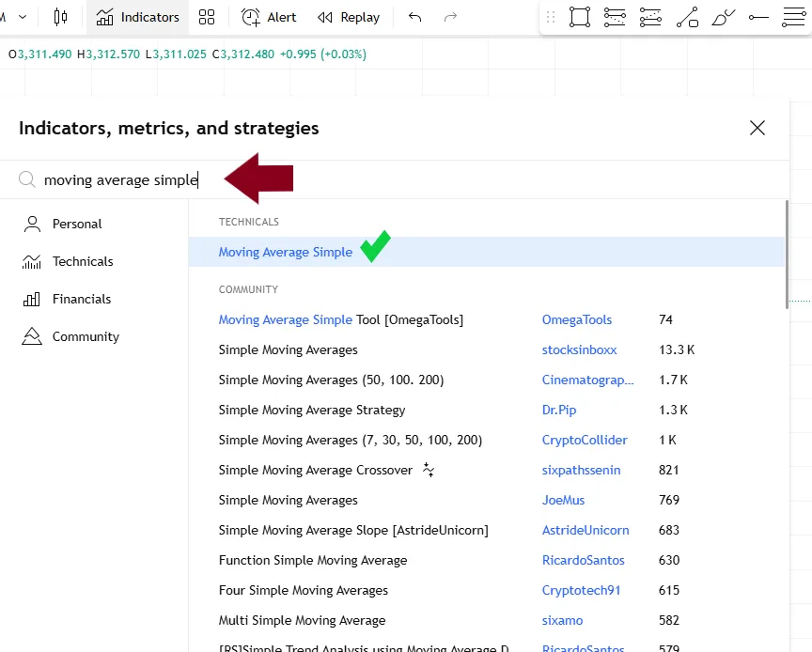Close the Indicators dialog
Image resolution: width=812 pixels, height=652 pixels.
tap(757, 129)
